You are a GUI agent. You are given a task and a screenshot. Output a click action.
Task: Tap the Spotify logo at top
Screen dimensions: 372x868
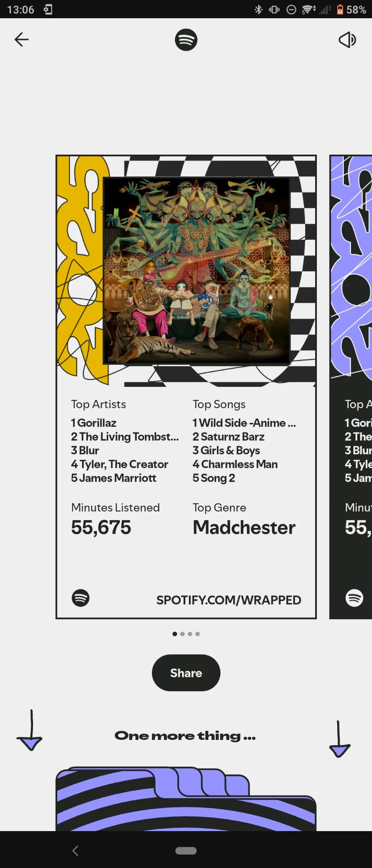click(186, 40)
